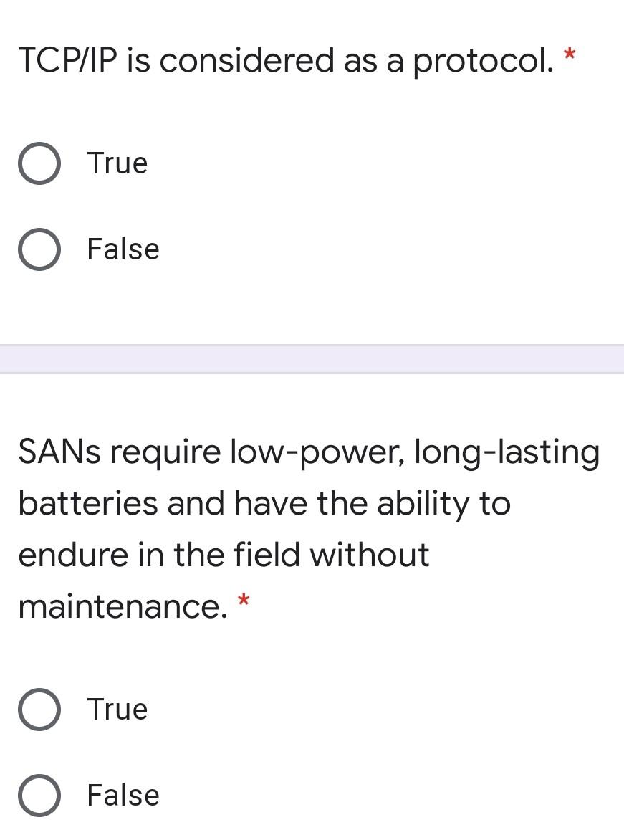This screenshot has height=840, width=624.
Task: Click the False label under TCP/IP question
Action: coord(123,249)
